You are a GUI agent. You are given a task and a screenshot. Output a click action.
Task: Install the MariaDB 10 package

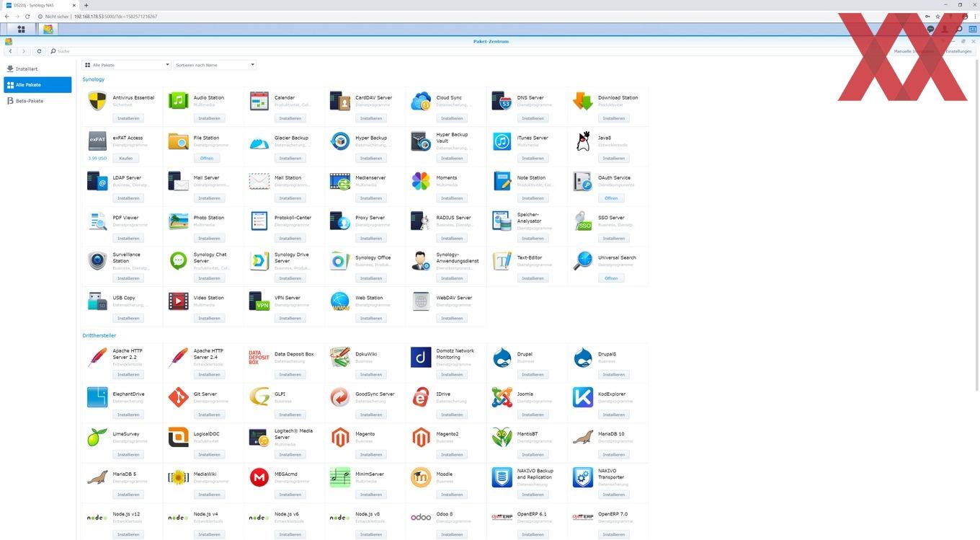613,454
